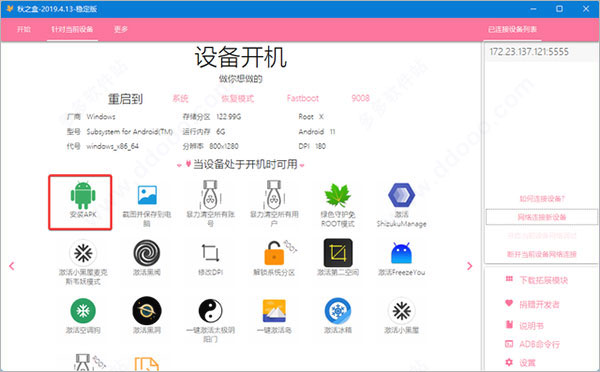
Task: Go to previous module page arrow
Action: pyautogui.click(x=11, y=266)
